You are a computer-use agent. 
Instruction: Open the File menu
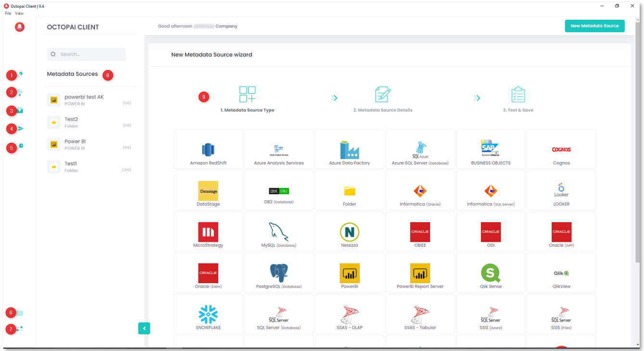(x=8, y=13)
